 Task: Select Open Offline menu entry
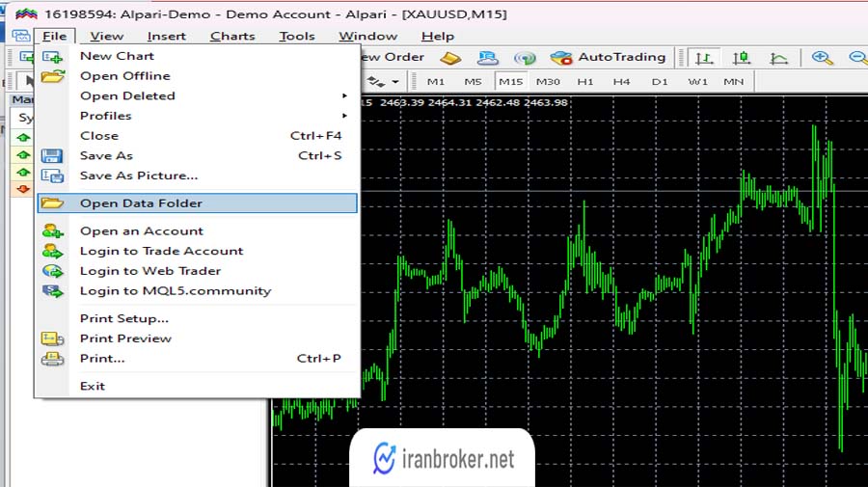click(x=197, y=76)
